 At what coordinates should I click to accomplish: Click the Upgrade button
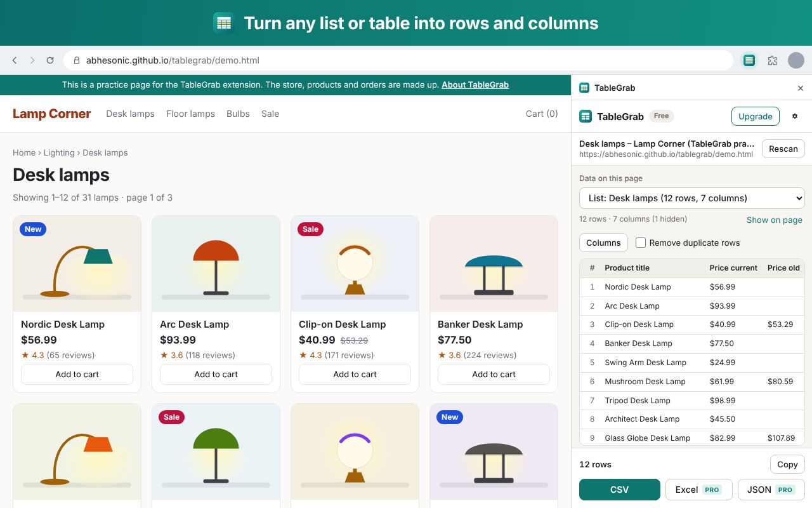756,116
